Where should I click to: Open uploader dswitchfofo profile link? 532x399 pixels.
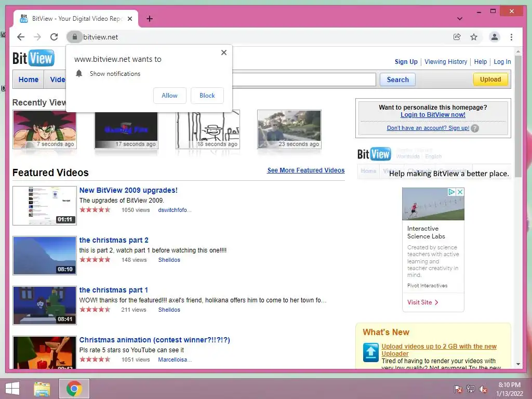coord(175,210)
